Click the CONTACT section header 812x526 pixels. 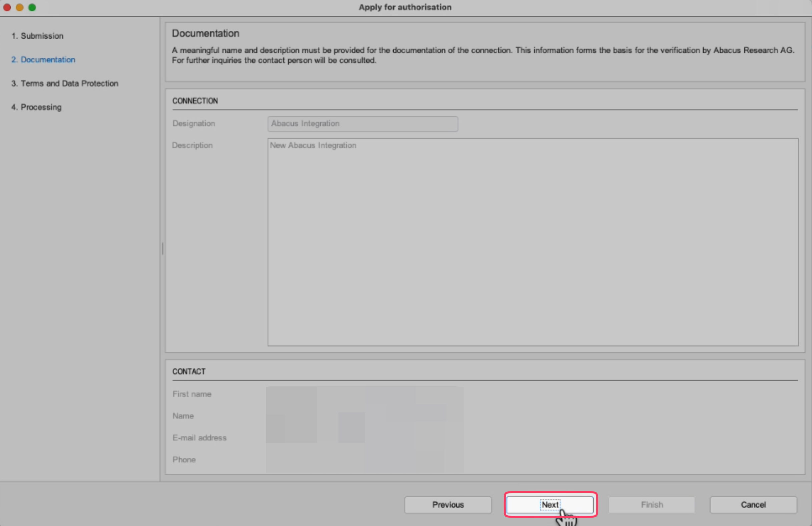189,371
